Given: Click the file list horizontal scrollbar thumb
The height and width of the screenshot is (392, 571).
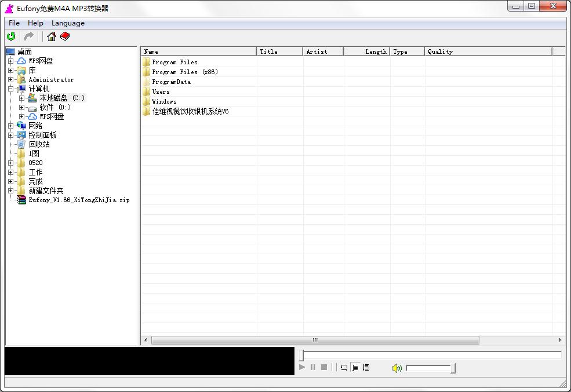Looking at the screenshot, I should (x=315, y=340).
